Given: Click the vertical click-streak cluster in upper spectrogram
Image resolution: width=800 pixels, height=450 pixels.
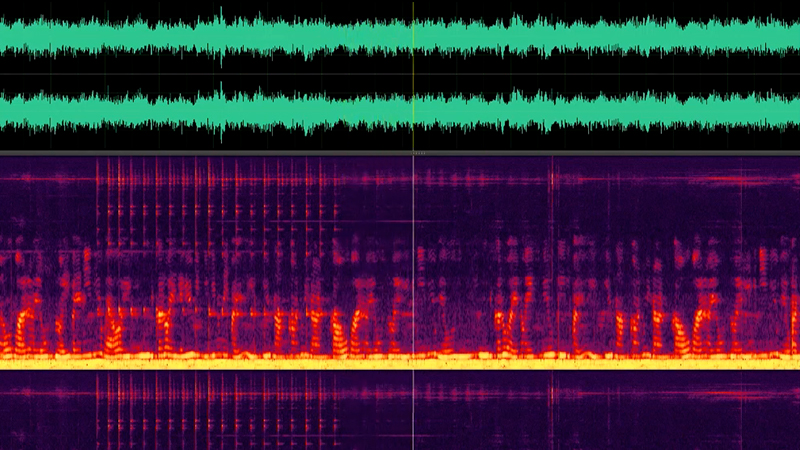Looking at the screenshot, I should (200, 200).
